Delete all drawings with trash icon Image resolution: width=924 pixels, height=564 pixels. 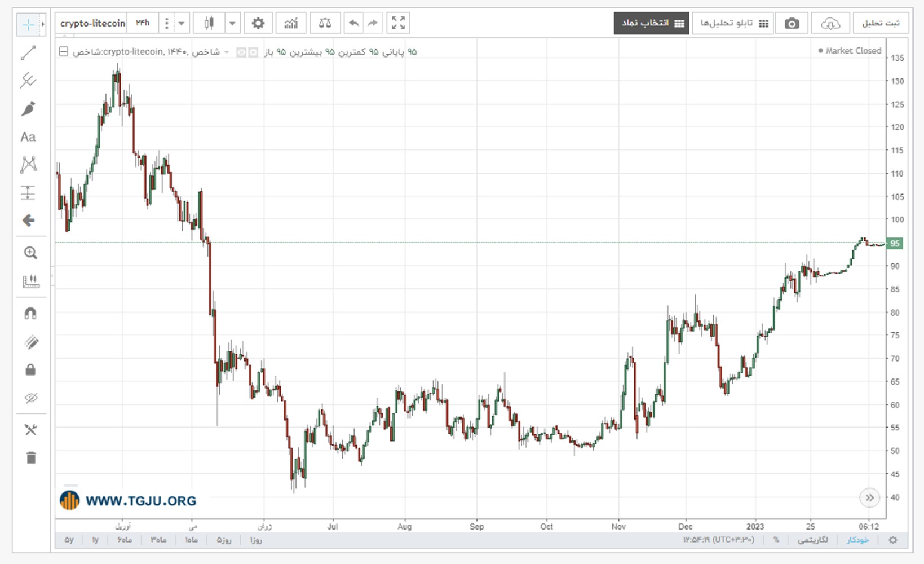pyautogui.click(x=31, y=457)
